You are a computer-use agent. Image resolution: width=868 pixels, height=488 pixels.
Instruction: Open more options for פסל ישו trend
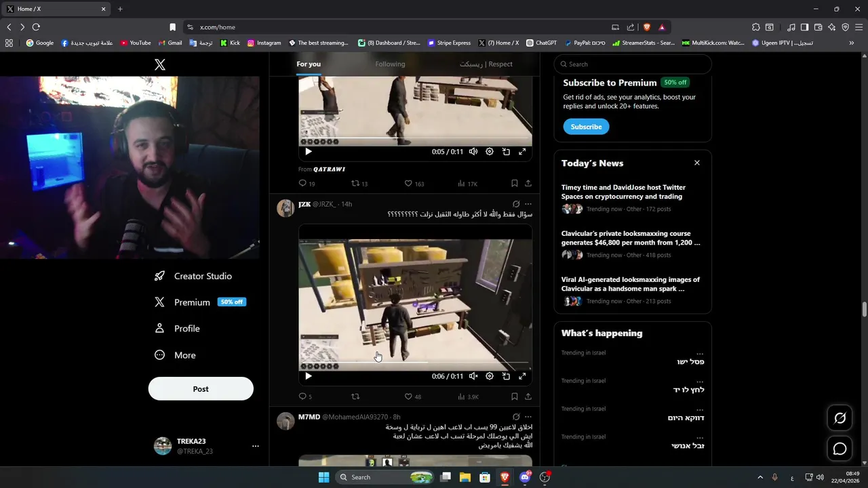700,353
